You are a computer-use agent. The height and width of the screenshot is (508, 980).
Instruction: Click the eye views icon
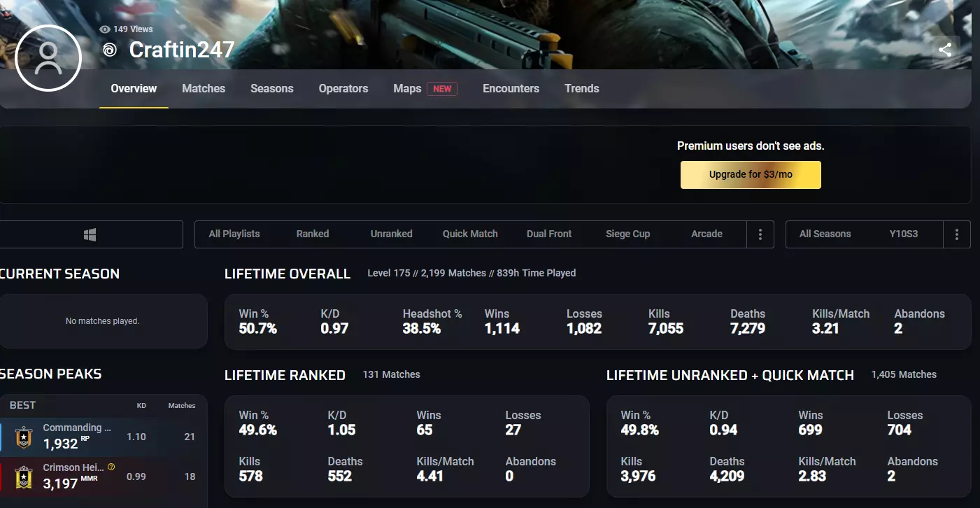pyautogui.click(x=105, y=29)
